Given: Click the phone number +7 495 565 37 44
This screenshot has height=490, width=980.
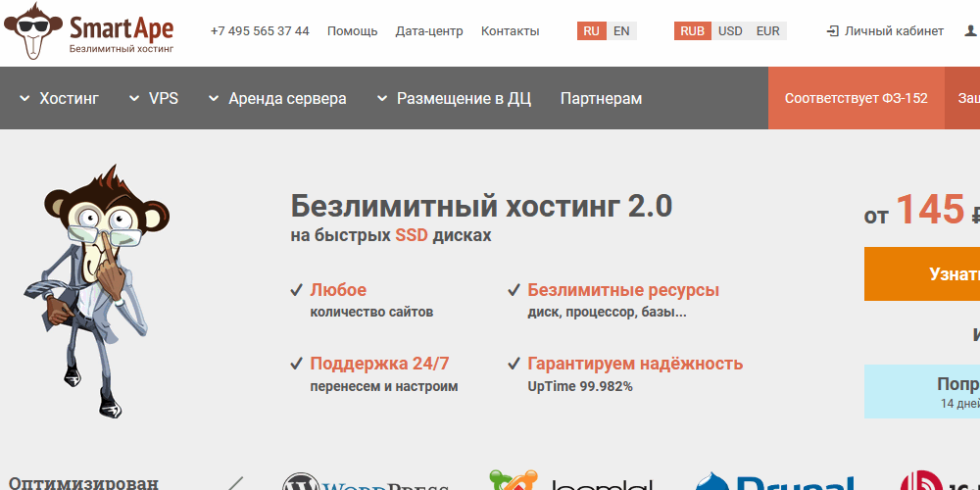Looking at the screenshot, I should 260,31.
